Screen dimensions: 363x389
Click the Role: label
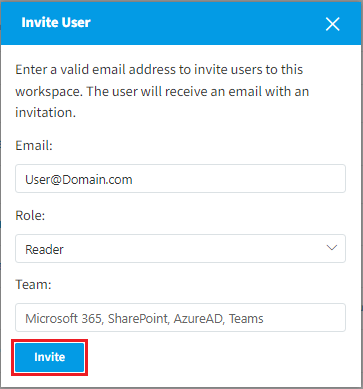pos(30,215)
